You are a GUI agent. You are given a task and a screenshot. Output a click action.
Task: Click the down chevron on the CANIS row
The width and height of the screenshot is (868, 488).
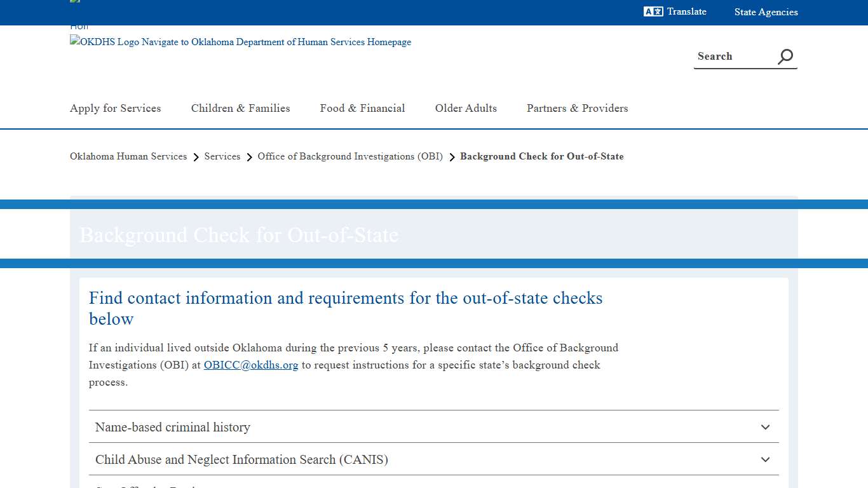[x=765, y=459]
